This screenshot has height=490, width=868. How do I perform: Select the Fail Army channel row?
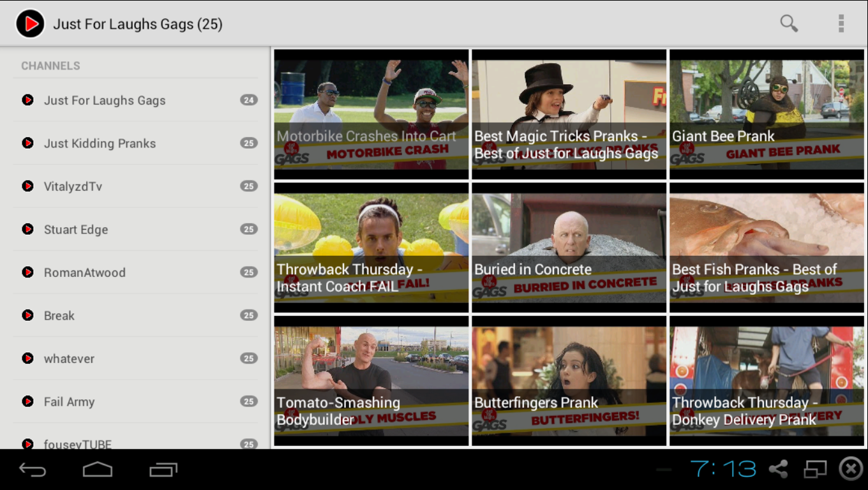coord(135,401)
